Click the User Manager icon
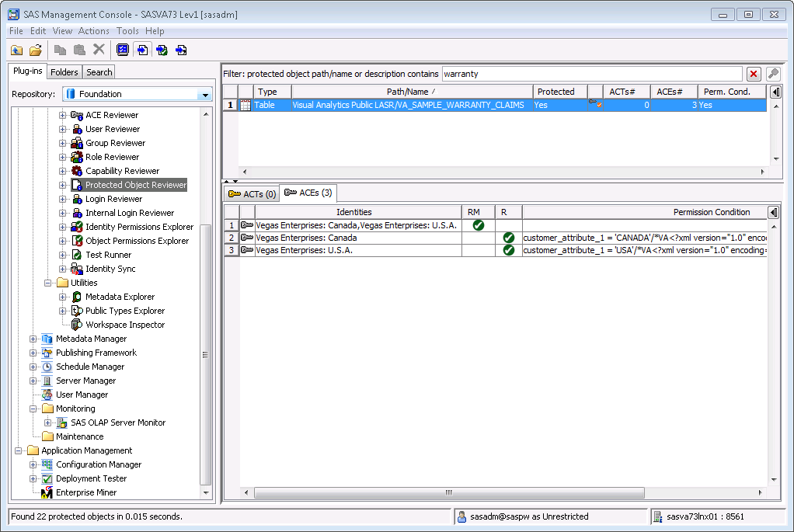The image size is (794, 532). (47, 395)
